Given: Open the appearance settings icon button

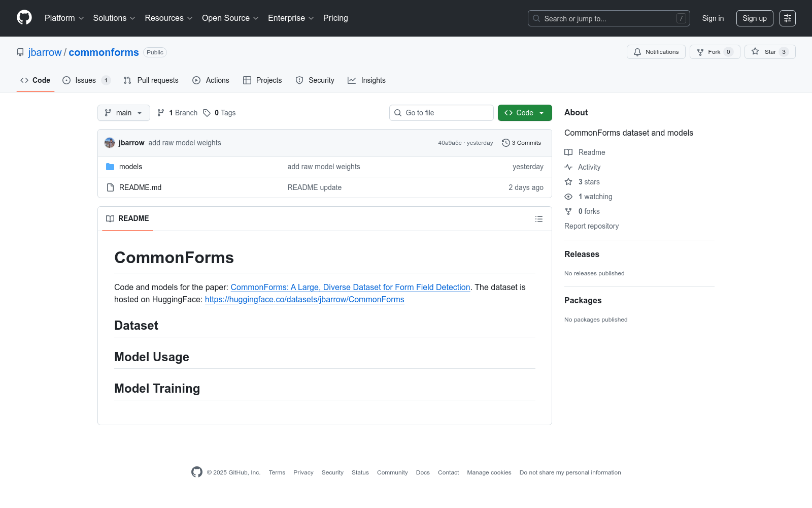Looking at the screenshot, I should pyautogui.click(x=788, y=18).
